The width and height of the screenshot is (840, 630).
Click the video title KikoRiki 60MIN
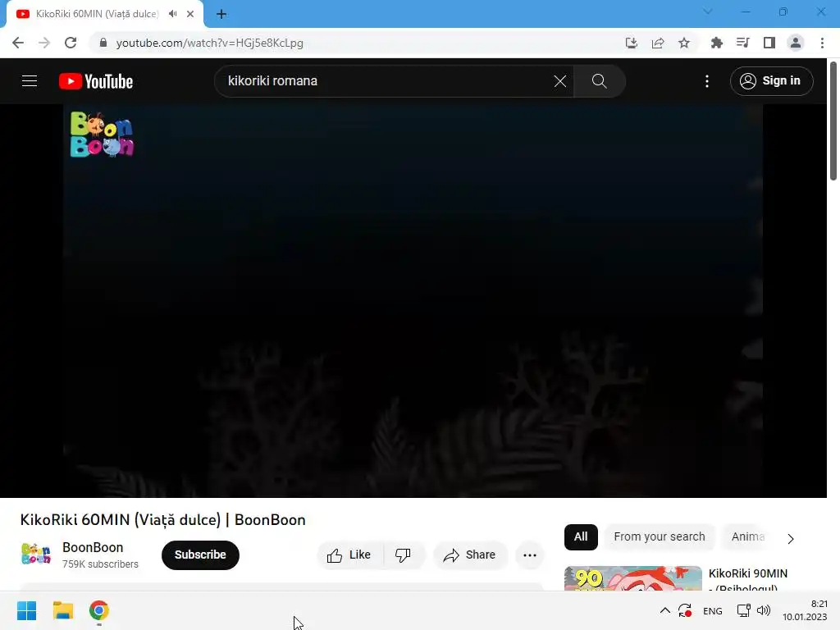[x=163, y=519]
